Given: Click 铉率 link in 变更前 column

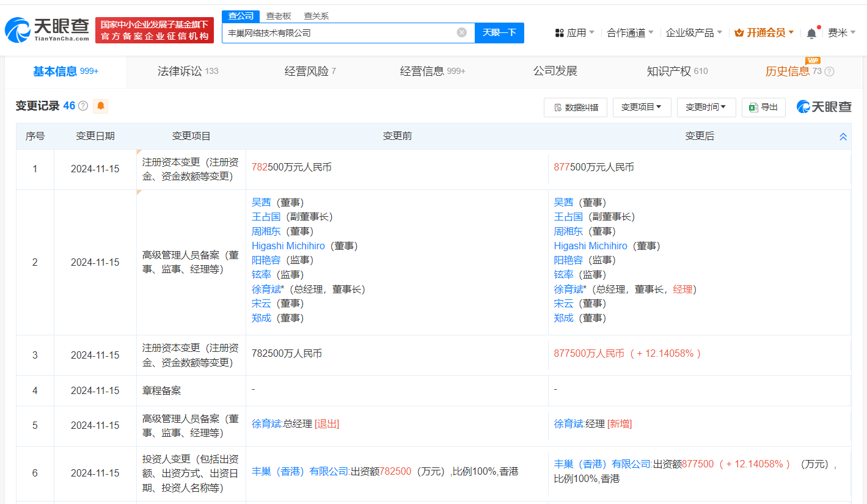Looking at the screenshot, I should point(262,275).
